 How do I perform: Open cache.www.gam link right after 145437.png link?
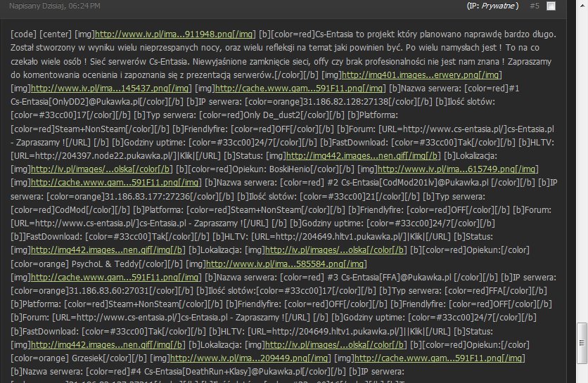click(300, 87)
